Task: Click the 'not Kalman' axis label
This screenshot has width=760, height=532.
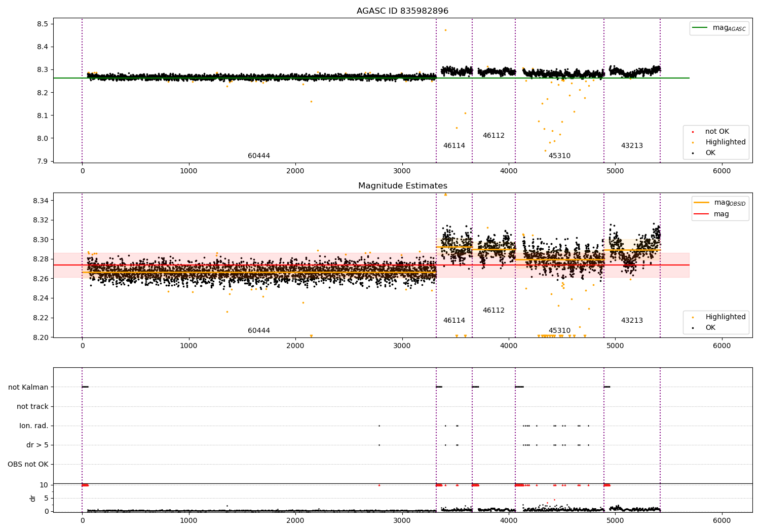Action: [28, 388]
